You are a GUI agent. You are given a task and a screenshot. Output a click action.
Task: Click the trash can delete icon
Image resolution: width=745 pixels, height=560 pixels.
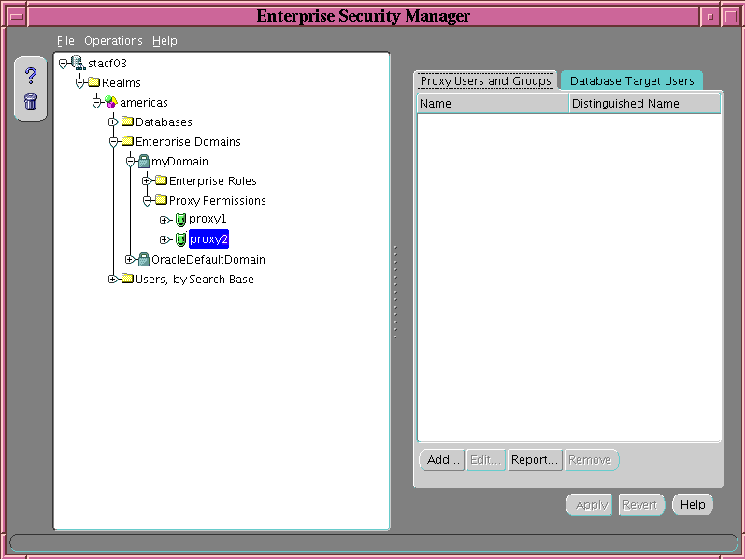point(31,101)
